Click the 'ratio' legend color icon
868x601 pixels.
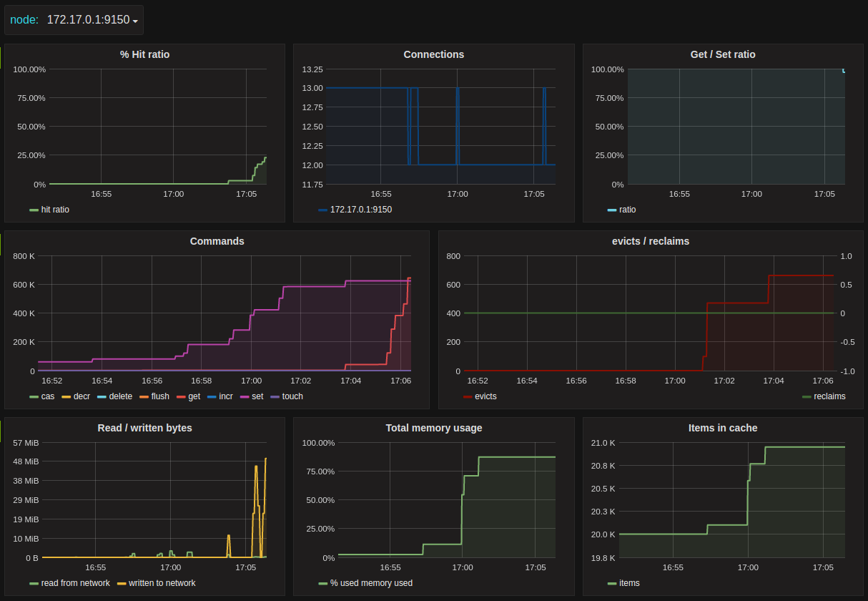pos(611,210)
